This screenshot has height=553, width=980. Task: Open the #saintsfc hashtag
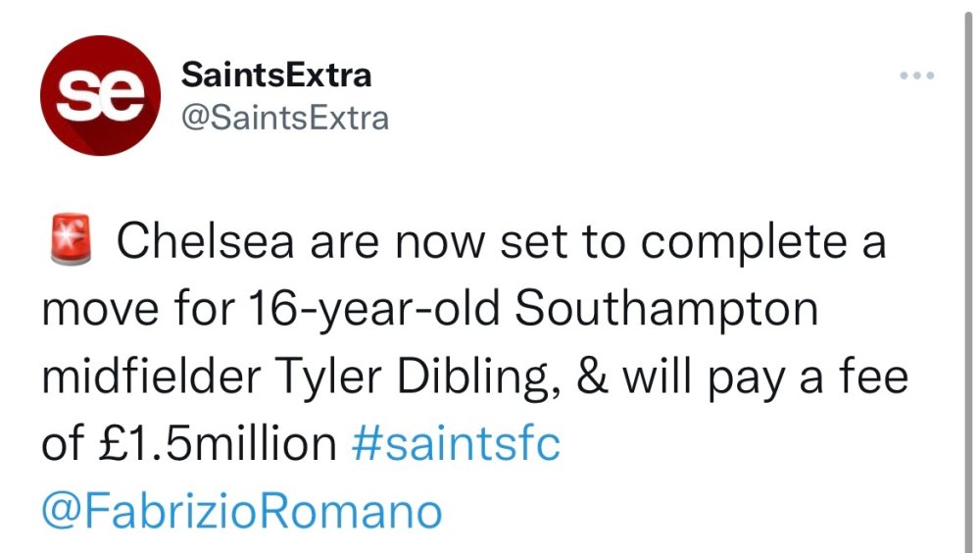tap(455, 444)
